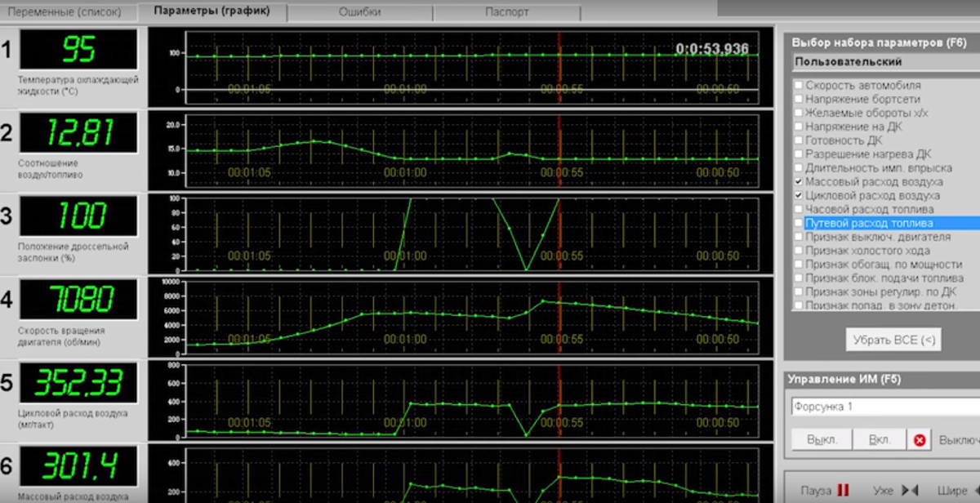Click 'Температура охлаждающей жидкости' label
This screenshot has height=503, width=980.
click(78, 86)
